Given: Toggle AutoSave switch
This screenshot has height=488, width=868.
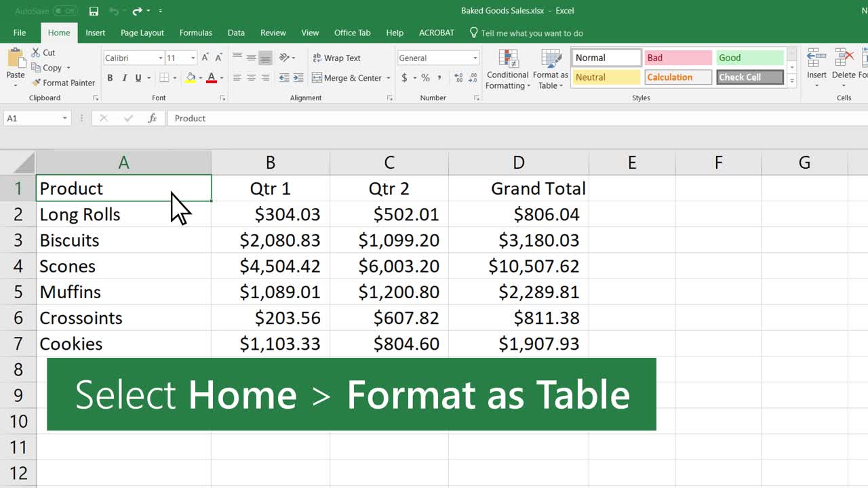Looking at the screenshot, I should coord(65,11).
